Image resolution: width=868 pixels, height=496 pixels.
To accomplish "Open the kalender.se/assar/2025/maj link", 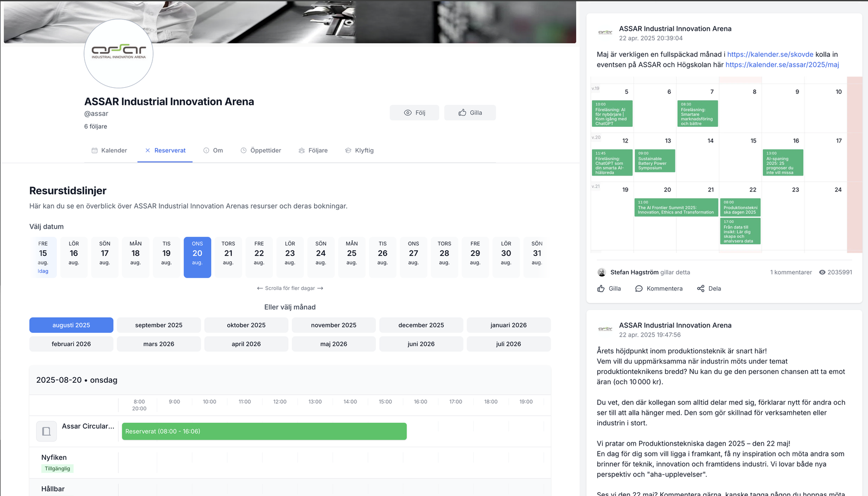I will [782, 65].
